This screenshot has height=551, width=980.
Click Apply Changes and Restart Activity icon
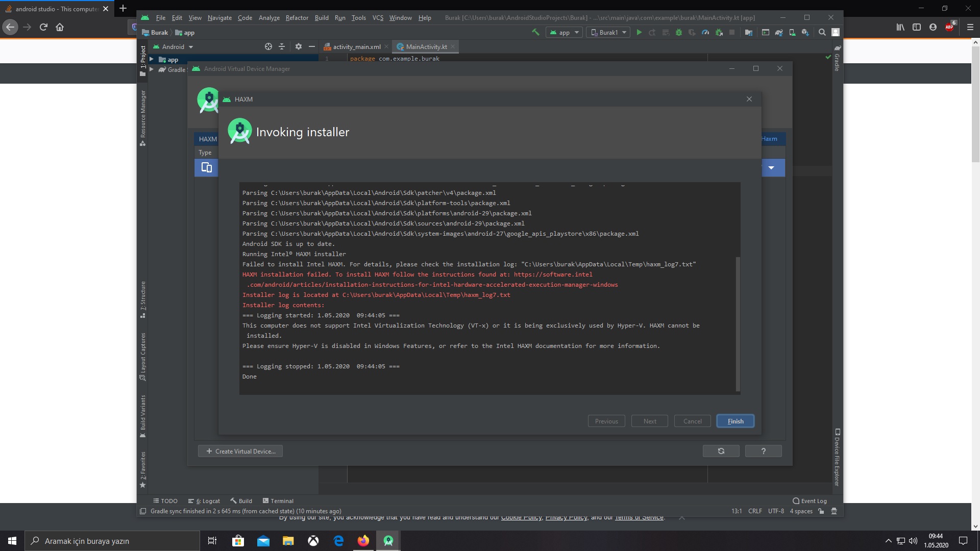click(x=652, y=32)
